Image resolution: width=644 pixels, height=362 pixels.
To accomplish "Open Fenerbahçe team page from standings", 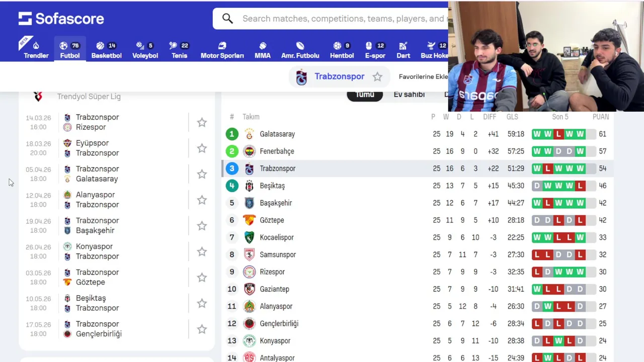I will click(277, 151).
